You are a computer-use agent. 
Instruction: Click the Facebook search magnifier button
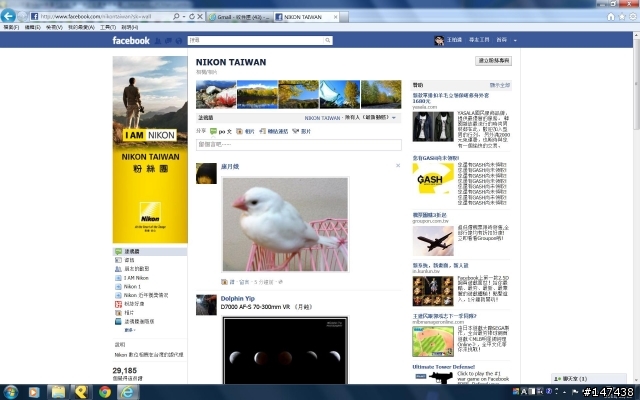(x=328, y=40)
